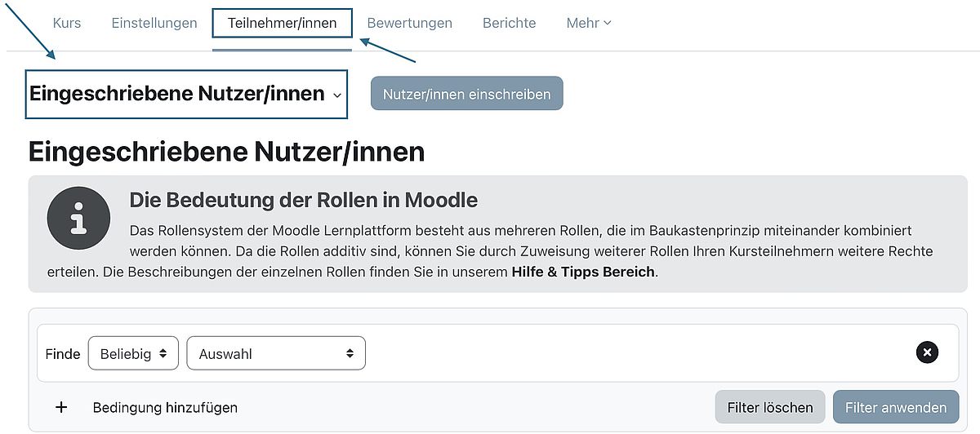Viewport: 980px width, 434px height.
Task: Remove filter condition with the X icon
Action: (927, 352)
